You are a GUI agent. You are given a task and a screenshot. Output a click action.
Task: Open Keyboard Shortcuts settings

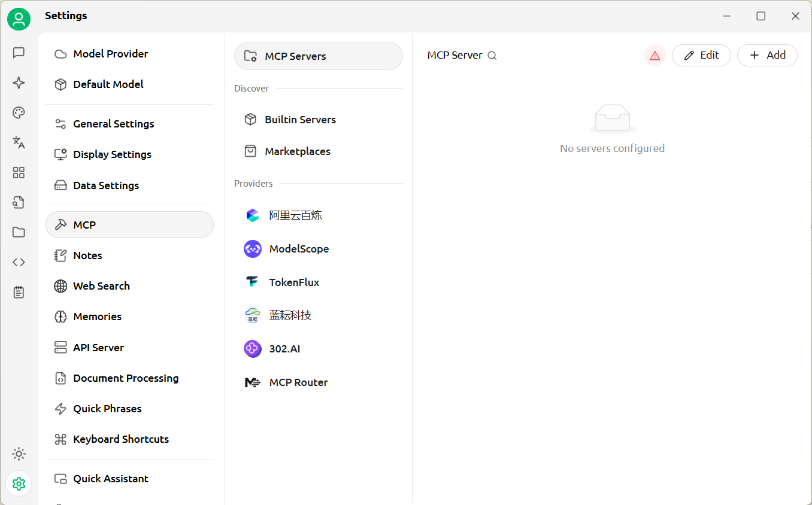coord(129,439)
